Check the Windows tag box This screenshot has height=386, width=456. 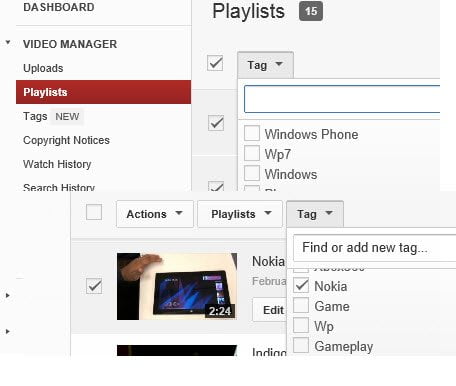252,173
